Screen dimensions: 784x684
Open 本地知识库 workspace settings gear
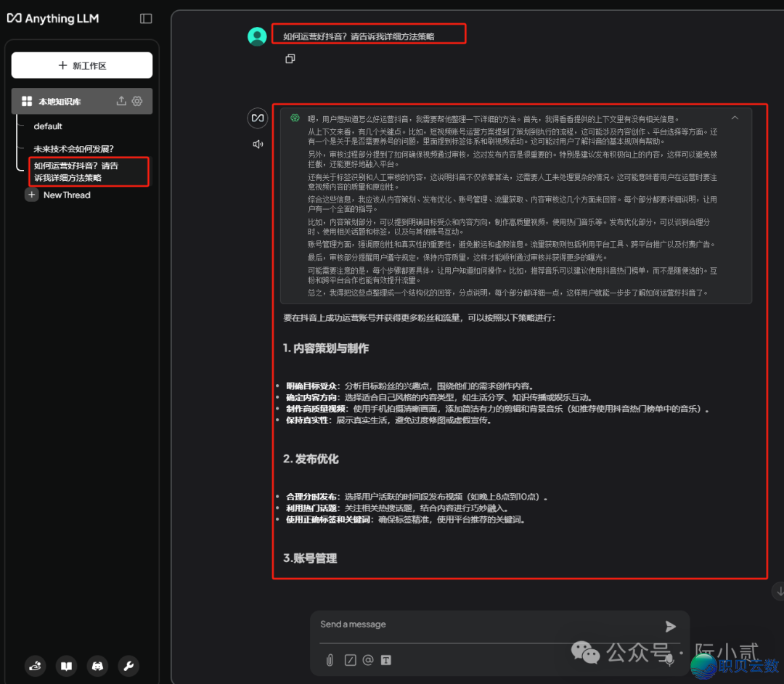138,101
